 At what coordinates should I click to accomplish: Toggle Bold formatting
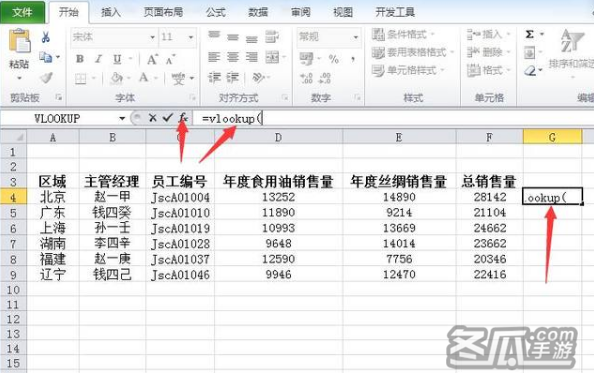(80, 59)
